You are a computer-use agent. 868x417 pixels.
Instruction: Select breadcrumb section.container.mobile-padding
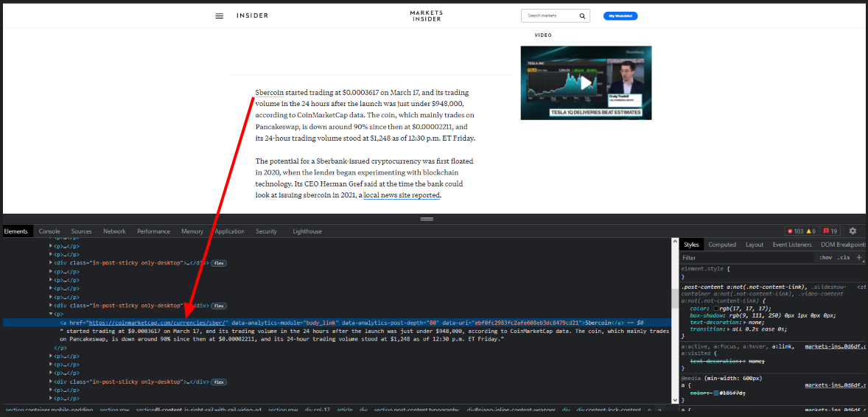click(48, 410)
